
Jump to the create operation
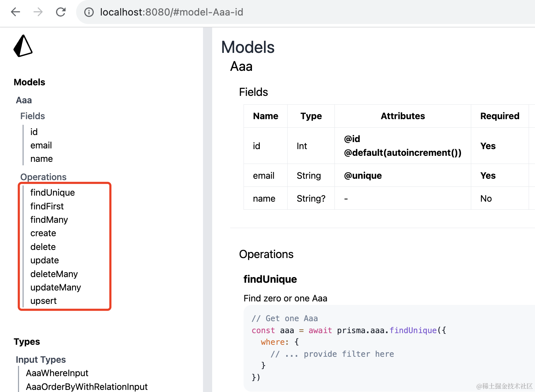click(43, 233)
